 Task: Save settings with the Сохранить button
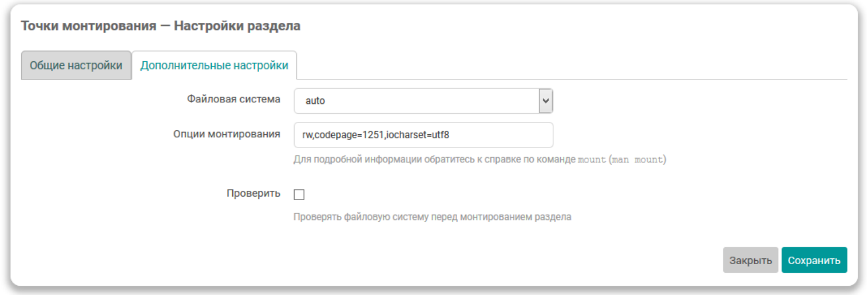[814, 260]
